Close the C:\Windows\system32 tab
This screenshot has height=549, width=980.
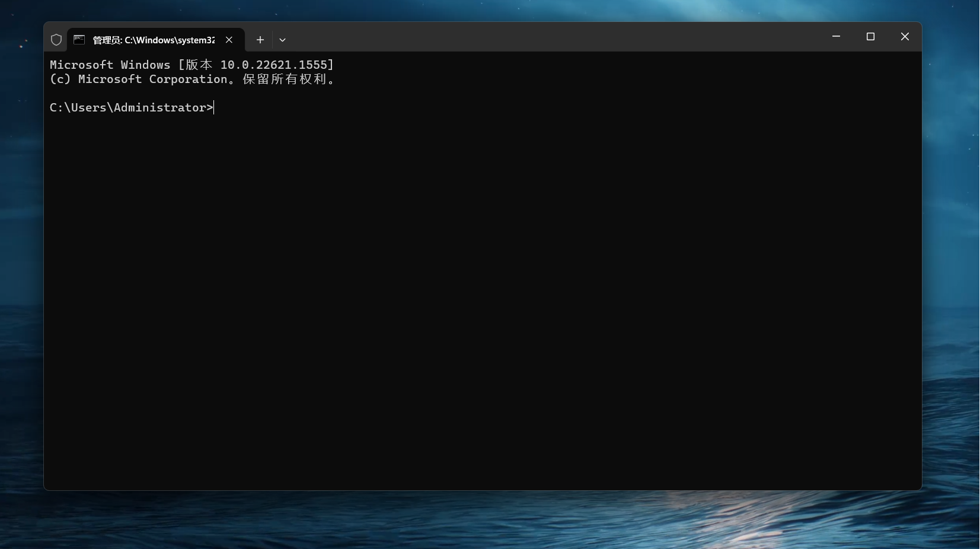[229, 40]
